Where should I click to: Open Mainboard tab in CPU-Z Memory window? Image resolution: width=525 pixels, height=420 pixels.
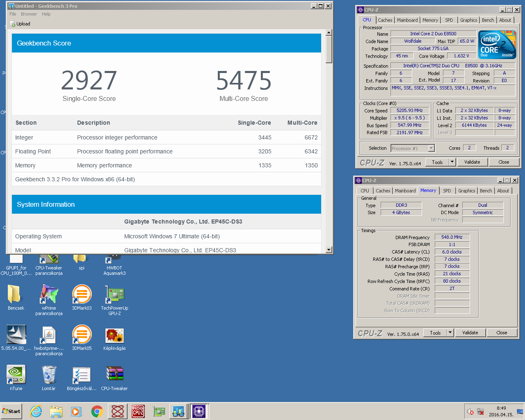click(405, 191)
